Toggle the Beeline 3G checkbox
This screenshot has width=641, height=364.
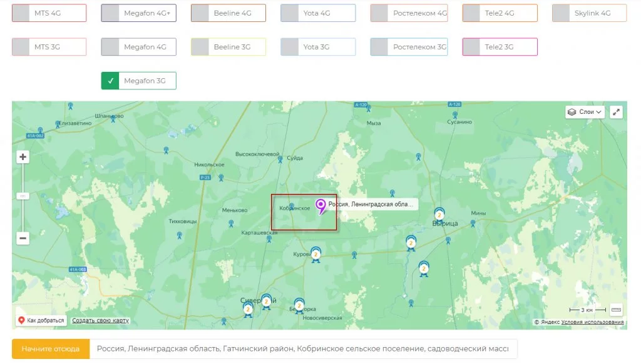coord(200,47)
